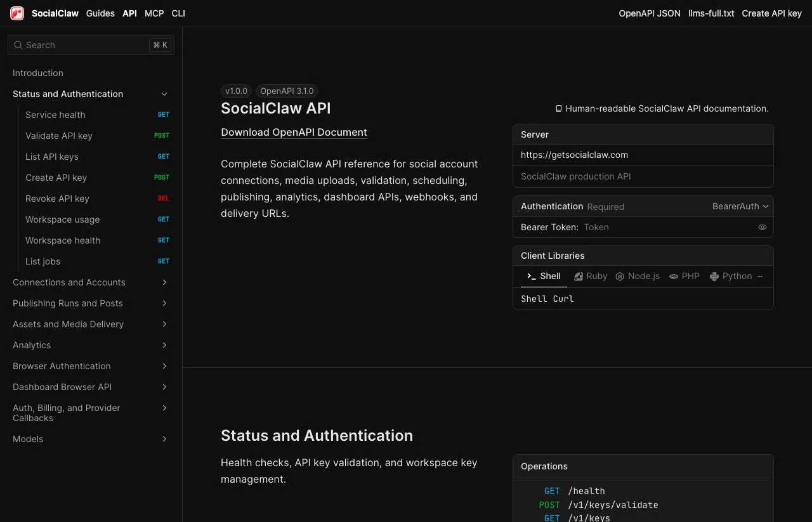Expand Publishing Runs and Posts section

click(x=164, y=303)
